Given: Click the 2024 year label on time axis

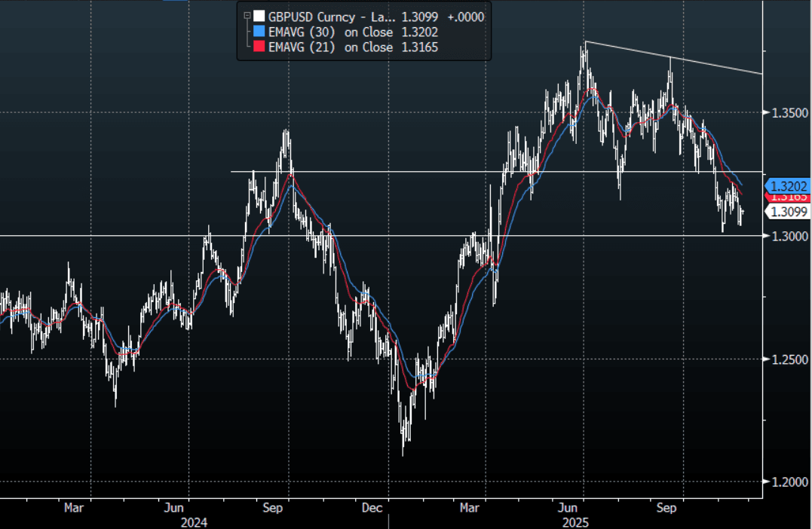Looking at the screenshot, I should pos(195,522).
